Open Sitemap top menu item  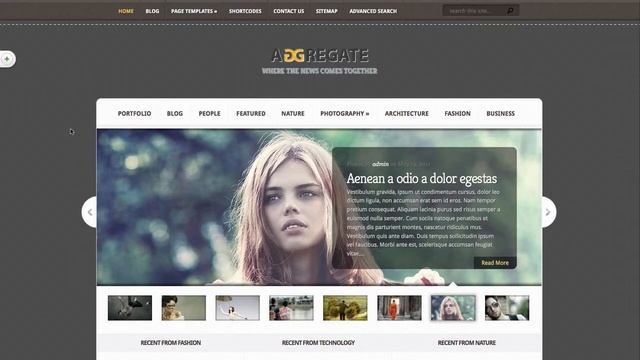pos(327,11)
